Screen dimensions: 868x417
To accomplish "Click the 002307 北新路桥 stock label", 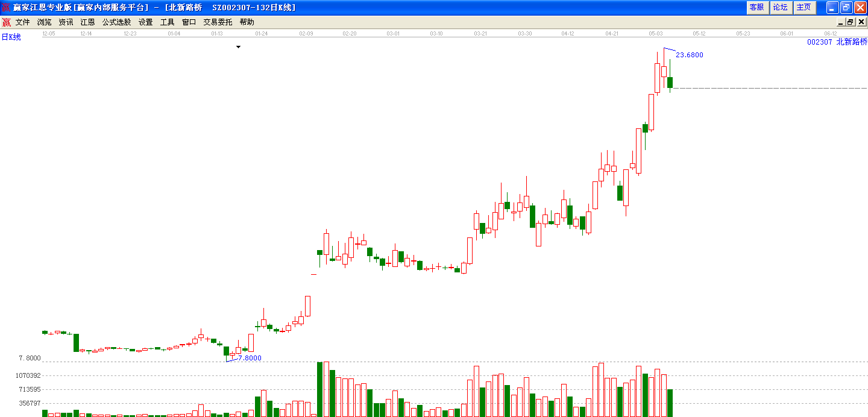I will click(837, 42).
